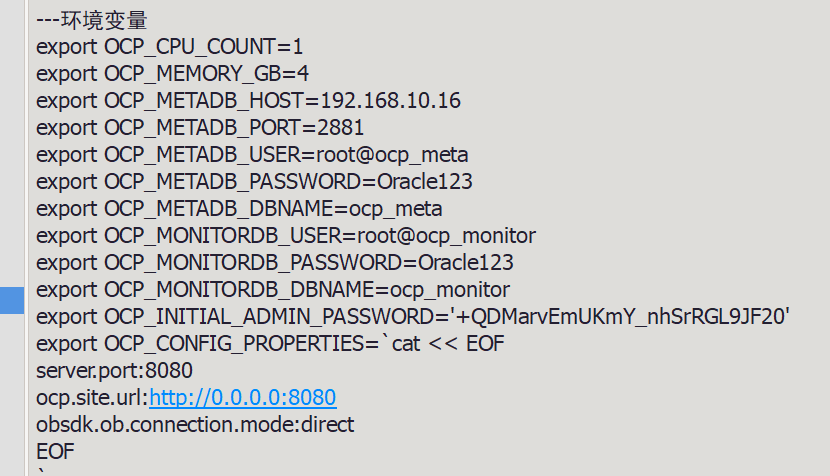The image size is (830, 476).
Task: Open the http://0.0.0.0:8080 link
Action: pyautogui.click(x=242, y=398)
